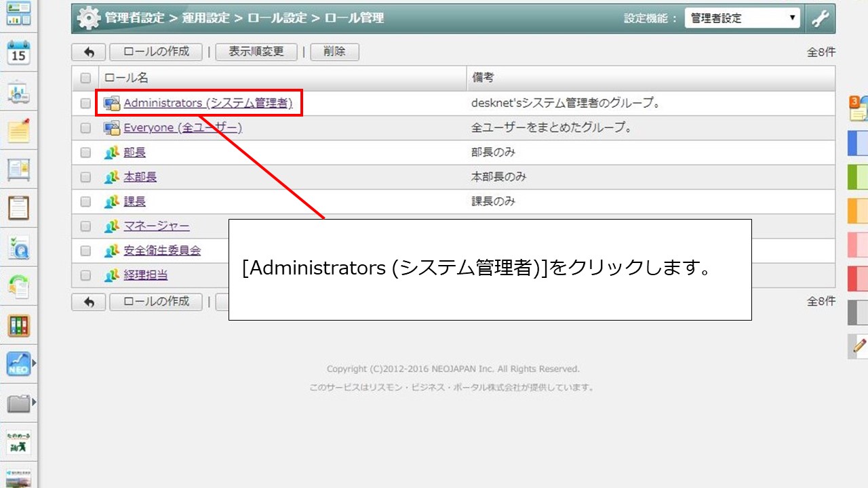Open the 安全衛生委員会 role link
Image resolution: width=868 pixels, height=488 pixels.
tap(162, 251)
